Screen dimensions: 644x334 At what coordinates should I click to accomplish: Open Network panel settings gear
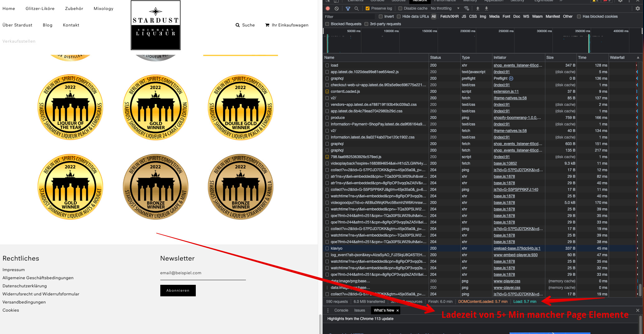tap(638, 8)
